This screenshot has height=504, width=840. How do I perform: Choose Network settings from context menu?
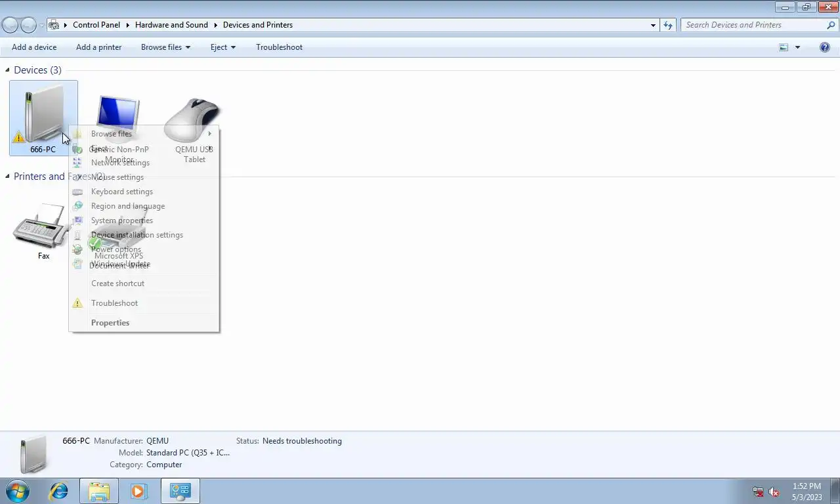coord(144,163)
